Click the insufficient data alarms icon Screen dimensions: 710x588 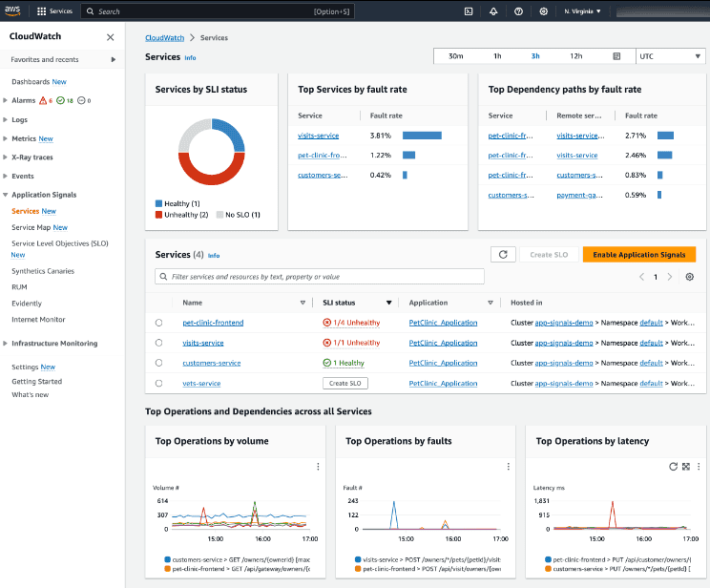(x=81, y=100)
